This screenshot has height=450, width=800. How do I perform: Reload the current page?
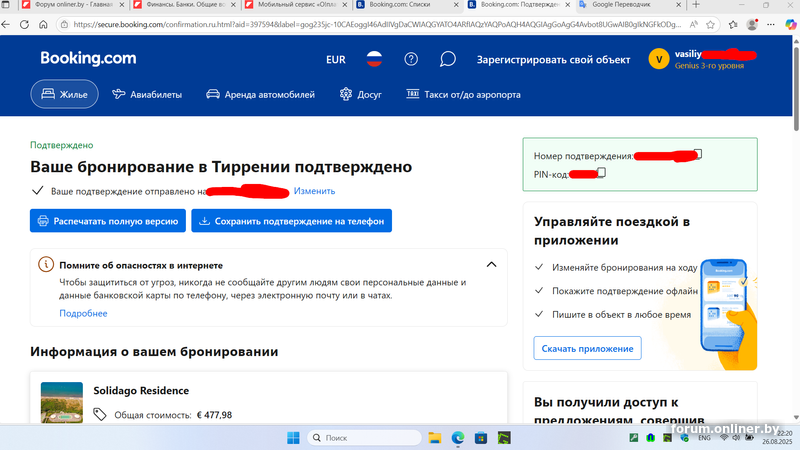24,24
